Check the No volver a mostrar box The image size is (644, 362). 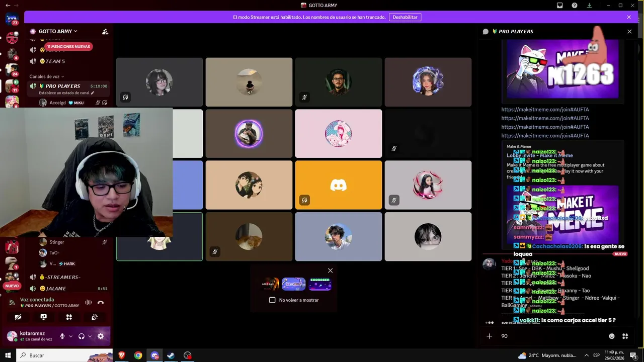tap(272, 300)
